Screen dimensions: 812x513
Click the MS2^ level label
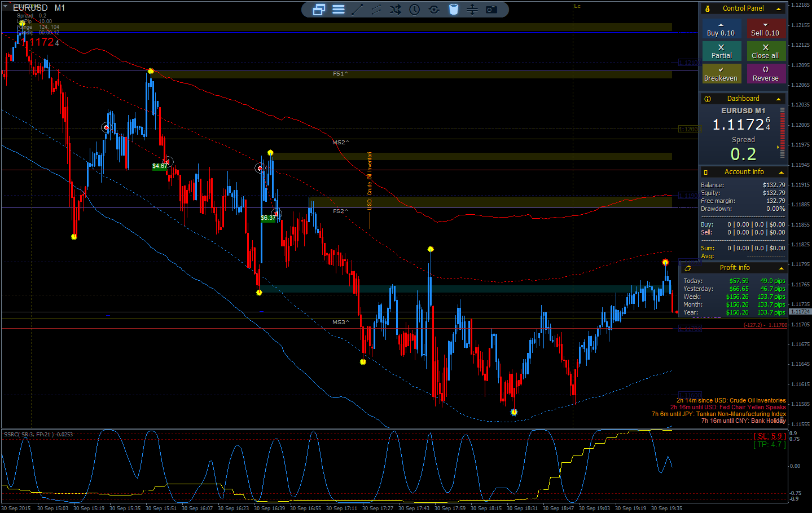[341, 143]
